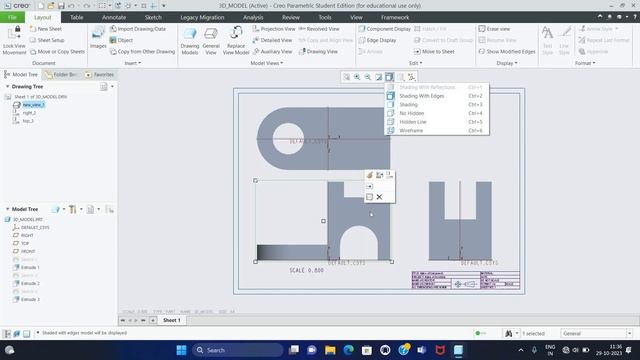Expand the Model Views group dropdown
Viewport: 640px width, 360px height.
click(267, 63)
